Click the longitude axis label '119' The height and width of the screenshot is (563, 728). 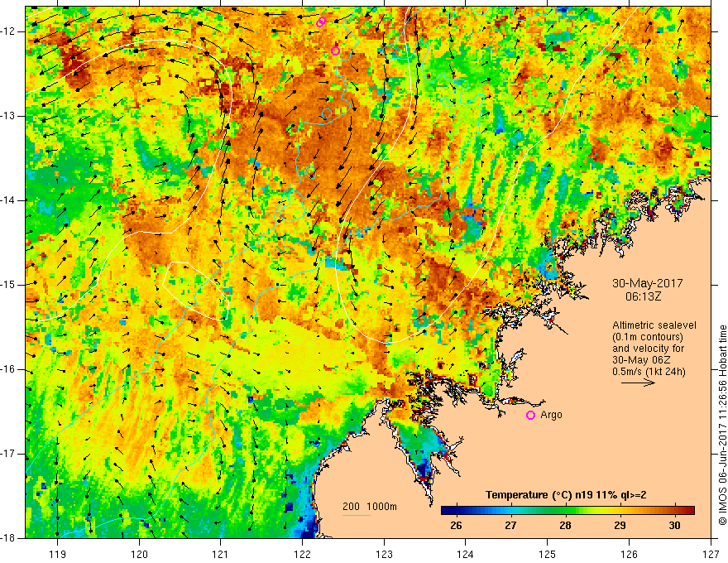coord(58,554)
